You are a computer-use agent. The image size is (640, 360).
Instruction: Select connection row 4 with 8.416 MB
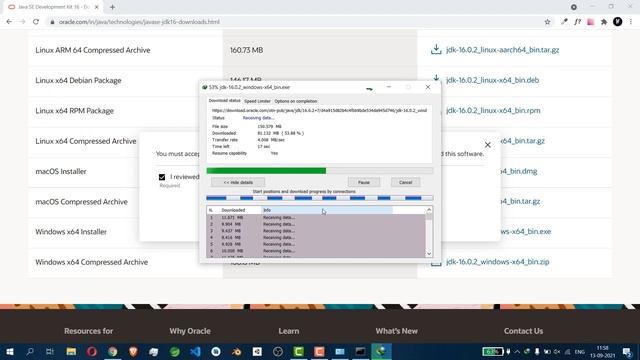pos(316,238)
